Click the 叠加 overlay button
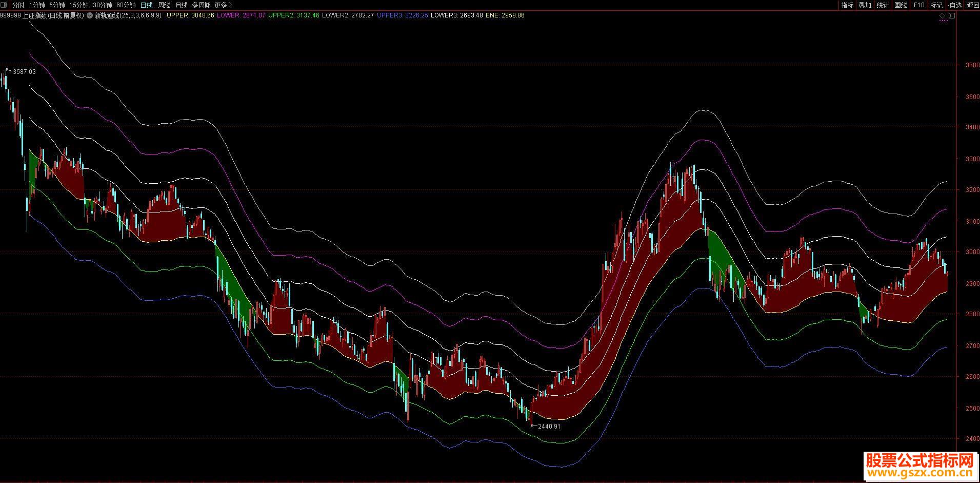Screen dimensions: 980x483 coord(865,5)
